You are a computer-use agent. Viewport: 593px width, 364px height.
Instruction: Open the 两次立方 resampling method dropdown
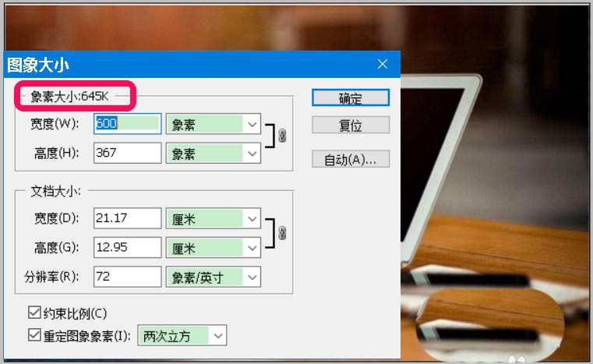182,336
